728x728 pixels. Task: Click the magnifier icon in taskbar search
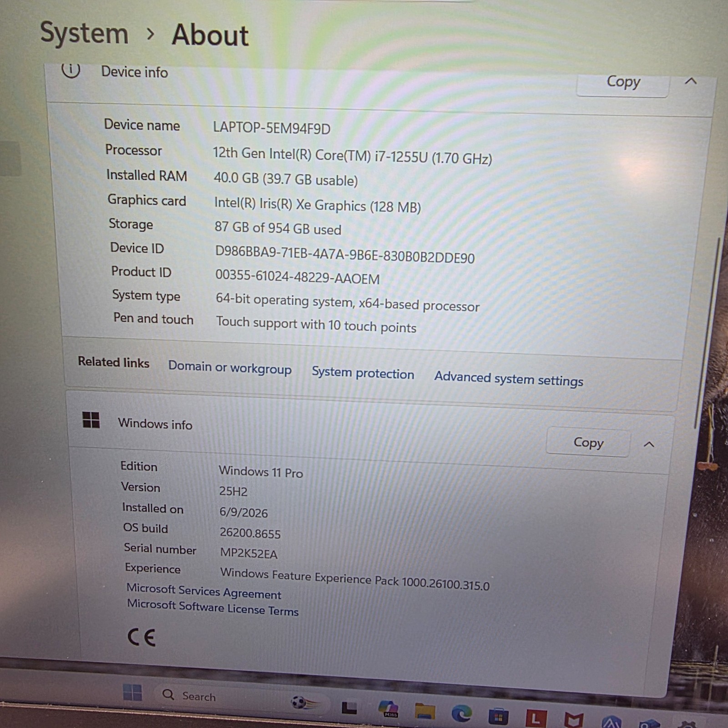coord(168,694)
